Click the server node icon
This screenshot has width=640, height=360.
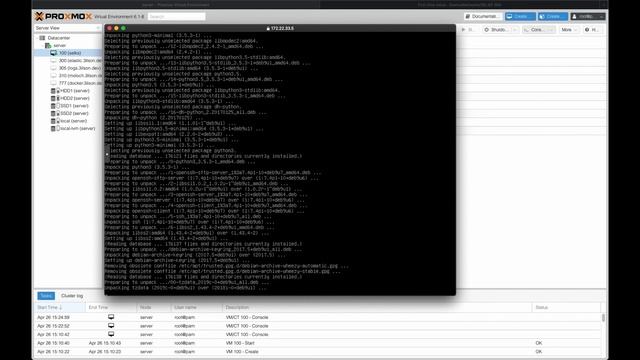point(48,45)
